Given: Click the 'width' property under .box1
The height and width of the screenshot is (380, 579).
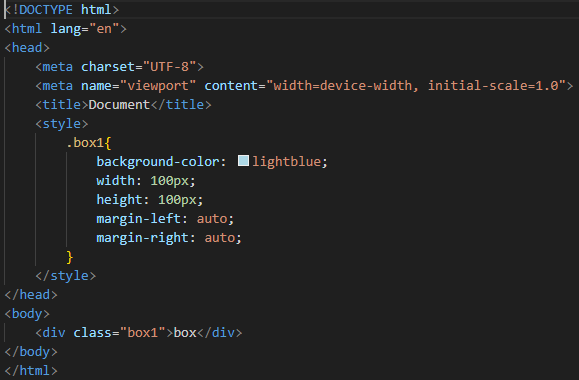Looking at the screenshot, I should pyautogui.click(x=116, y=181).
